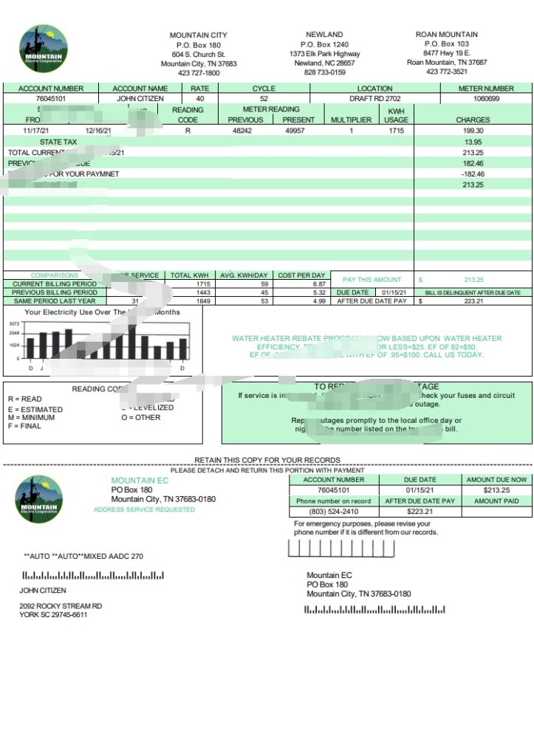Select the previous meter reading 48242
The height and width of the screenshot is (756, 534).
(242, 131)
